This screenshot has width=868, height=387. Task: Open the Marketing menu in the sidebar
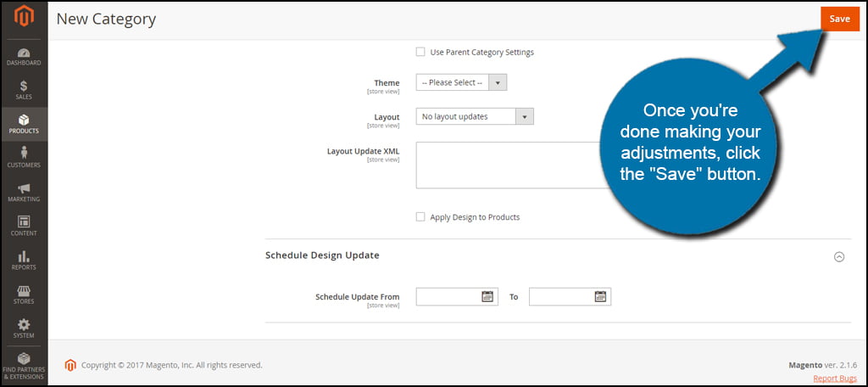coord(24,192)
